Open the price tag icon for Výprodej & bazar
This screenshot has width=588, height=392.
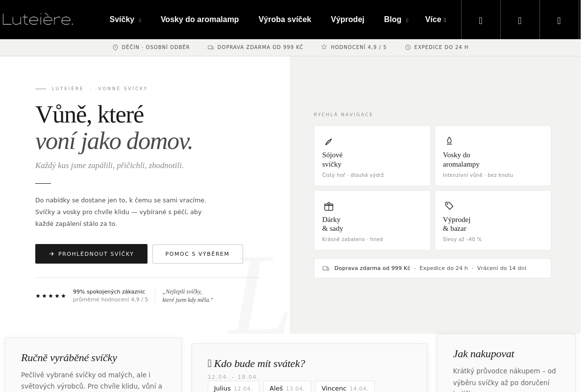tap(449, 206)
